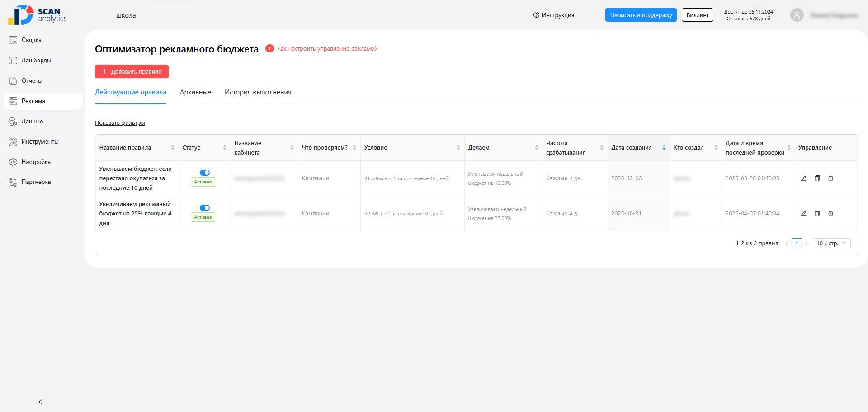Open the Инструкция link
The height and width of the screenshot is (412, 868).
[x=554, y=15]
